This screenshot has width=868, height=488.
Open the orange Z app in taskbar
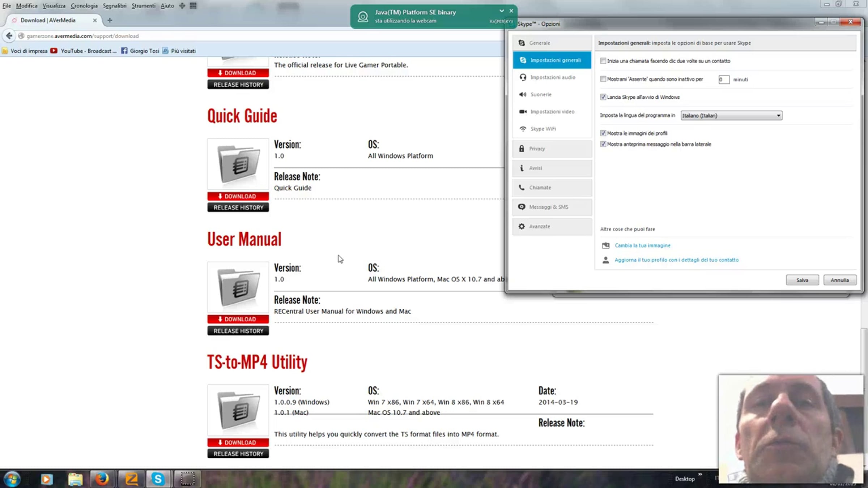[x=132, y=479]
